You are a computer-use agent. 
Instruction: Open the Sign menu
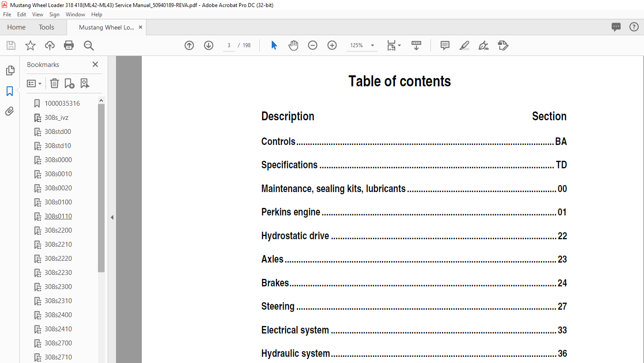54,15
